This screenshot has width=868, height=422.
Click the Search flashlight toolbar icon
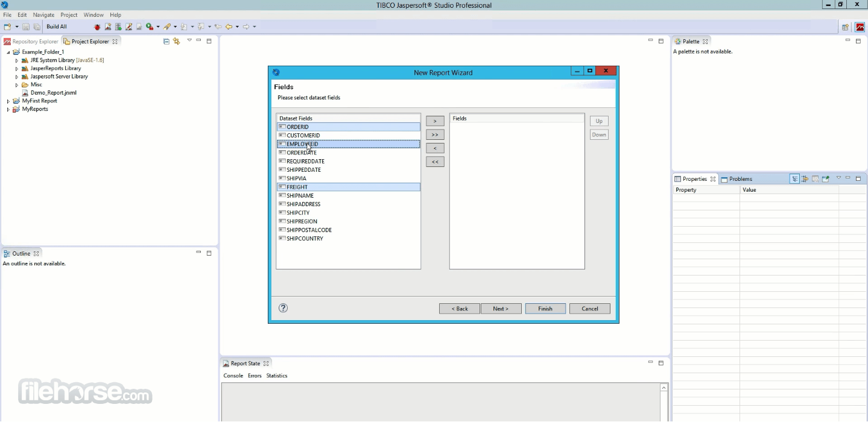pos(167,27)
